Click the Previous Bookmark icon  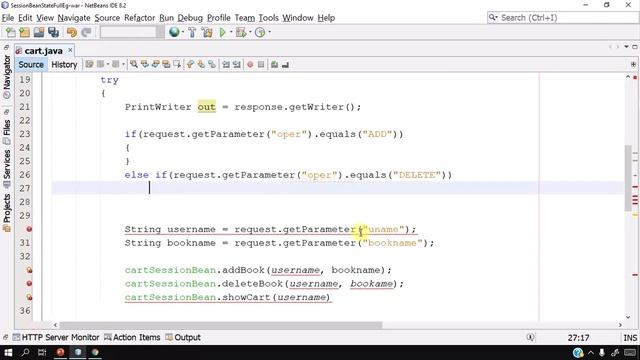pos(190,64)
